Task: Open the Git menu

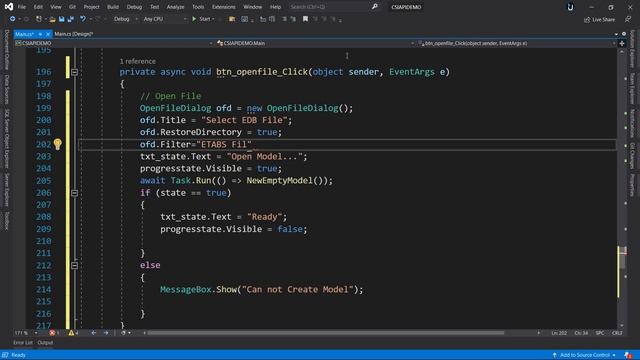Action: pos(72,7)
